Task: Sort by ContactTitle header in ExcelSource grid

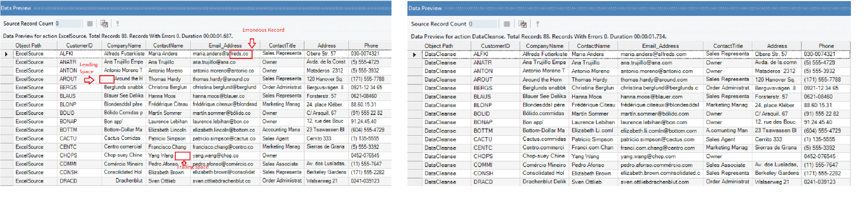Action: (282, 45)
